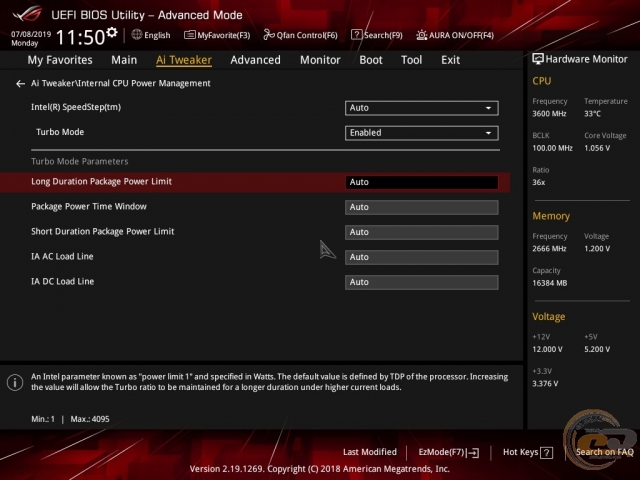Click Short Duration Package Power Limit field

pos(422,232)
